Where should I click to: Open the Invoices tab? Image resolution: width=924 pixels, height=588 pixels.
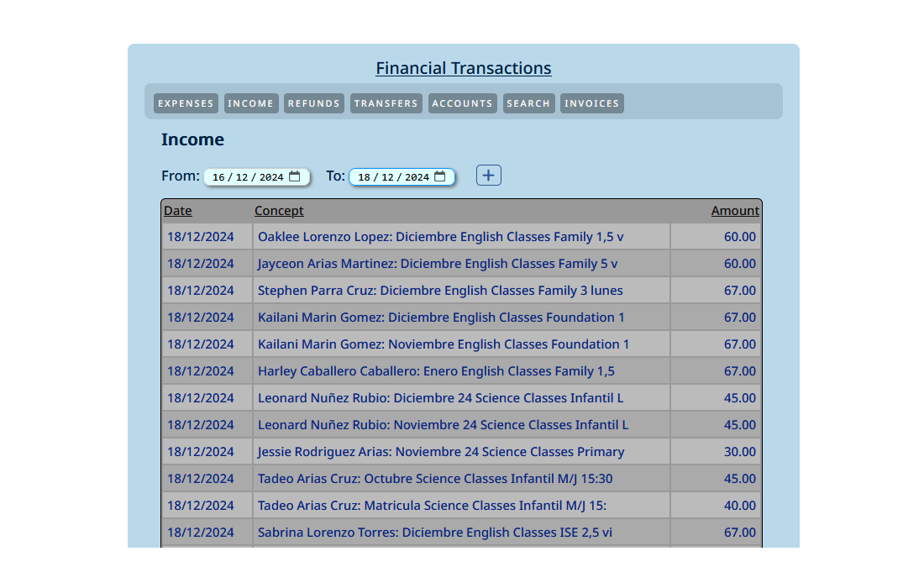pyautogui.click(x=592, y=103)
